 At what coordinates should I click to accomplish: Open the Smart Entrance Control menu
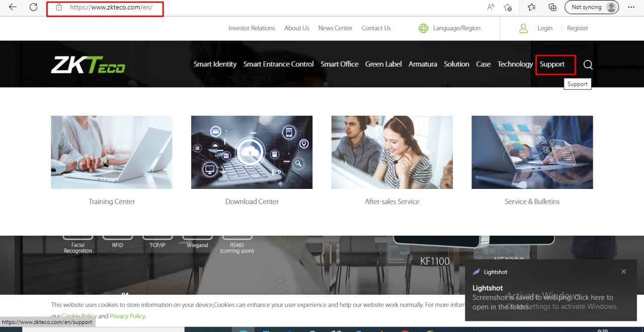(278, 64)
